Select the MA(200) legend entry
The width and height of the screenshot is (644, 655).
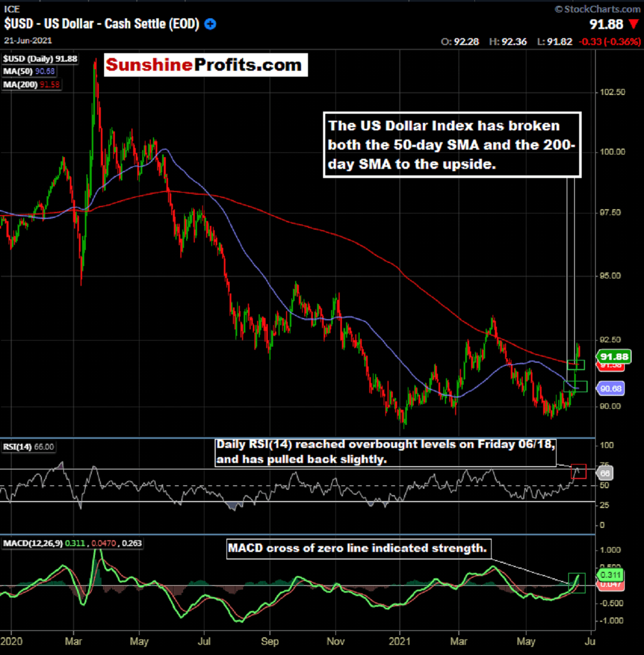click(32, 84)
